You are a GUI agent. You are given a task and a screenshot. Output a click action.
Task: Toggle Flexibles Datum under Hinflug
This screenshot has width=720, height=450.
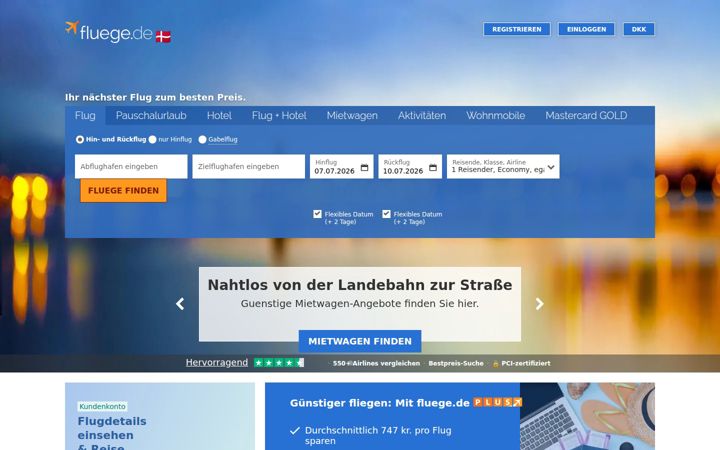[317, 214]
